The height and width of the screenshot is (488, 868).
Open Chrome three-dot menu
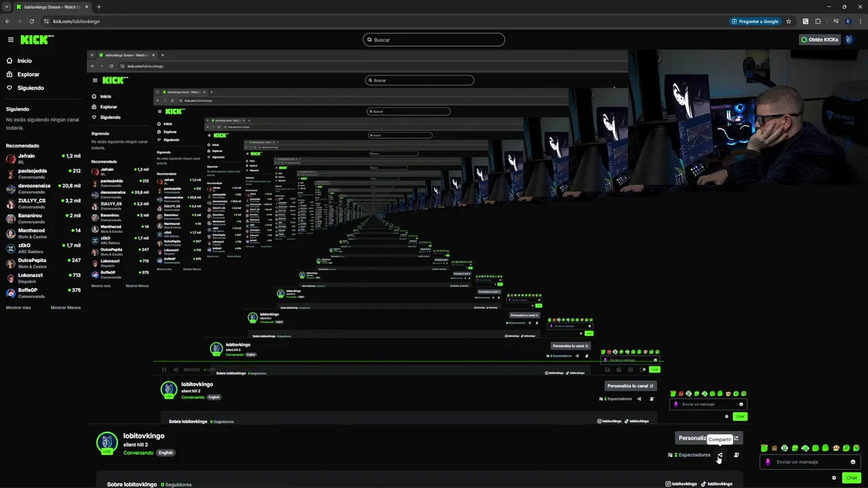click(859, 21)
